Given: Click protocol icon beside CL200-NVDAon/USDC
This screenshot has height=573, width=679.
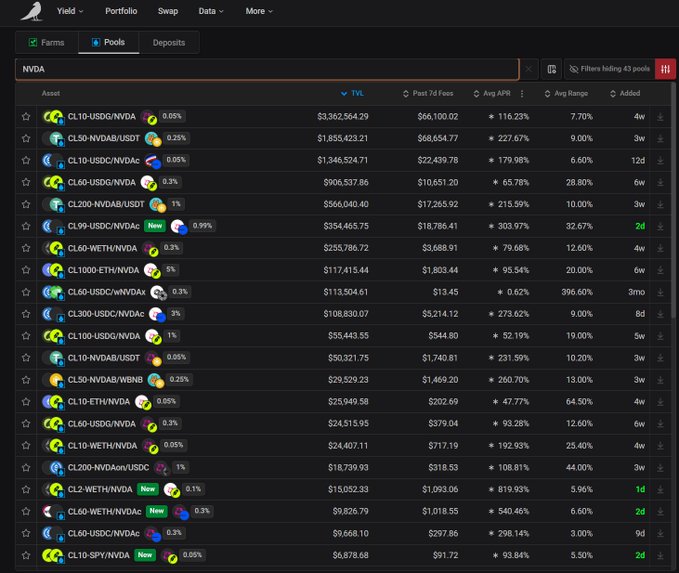Looking at the screenshot, I should (162, 468).
